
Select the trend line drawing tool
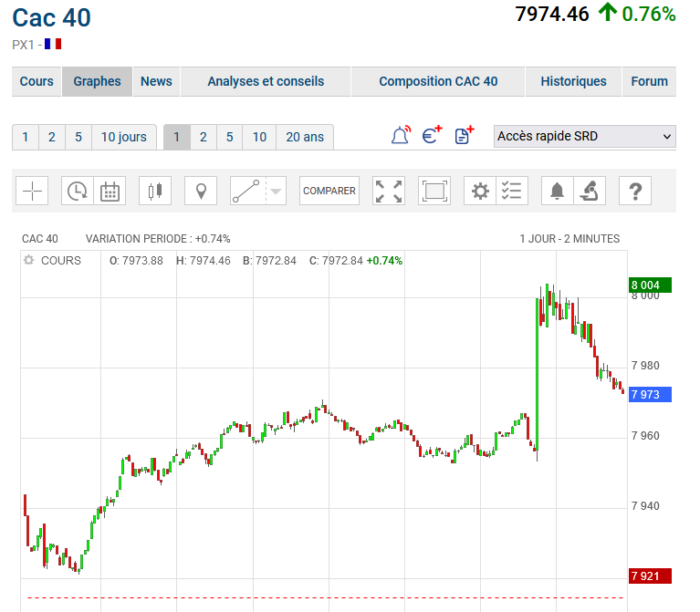point(247,191)
